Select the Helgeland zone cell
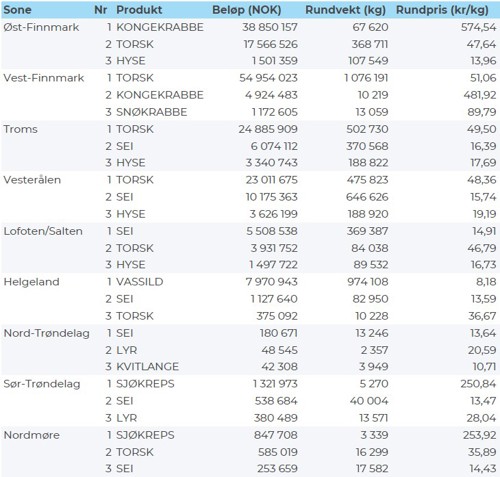The width and height of the screenshot is (500, 477). coord(31,282)
